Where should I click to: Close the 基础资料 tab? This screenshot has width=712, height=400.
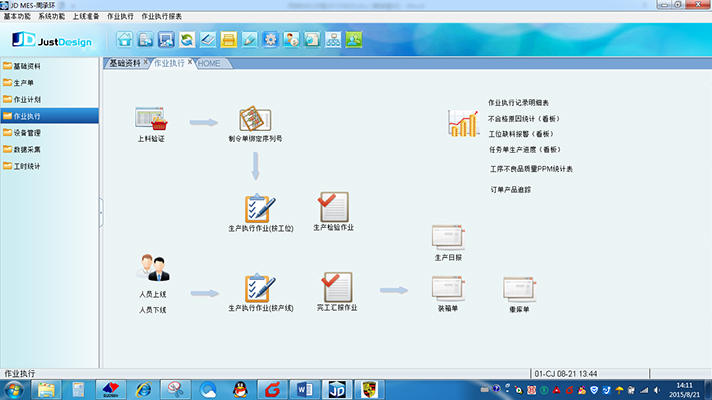[146, 62]
